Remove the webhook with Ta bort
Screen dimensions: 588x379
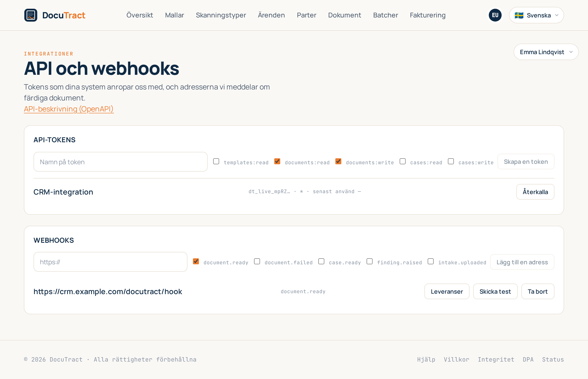pos(537,291)
